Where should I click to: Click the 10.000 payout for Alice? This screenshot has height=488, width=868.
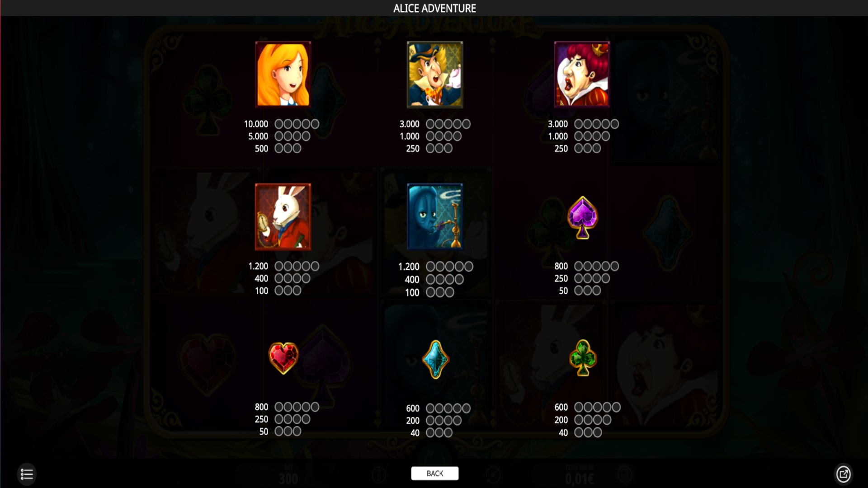coord(256,124)
